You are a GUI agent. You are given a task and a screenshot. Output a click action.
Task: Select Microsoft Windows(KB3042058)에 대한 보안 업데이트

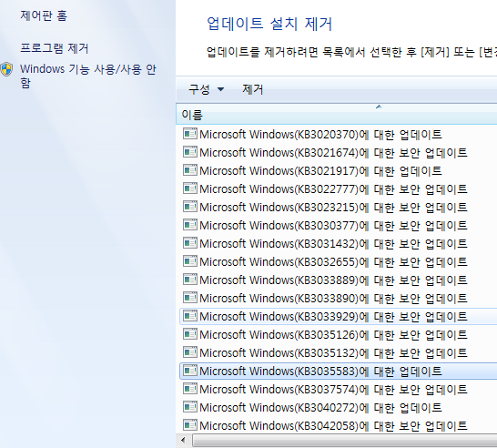tap(333, 426)
